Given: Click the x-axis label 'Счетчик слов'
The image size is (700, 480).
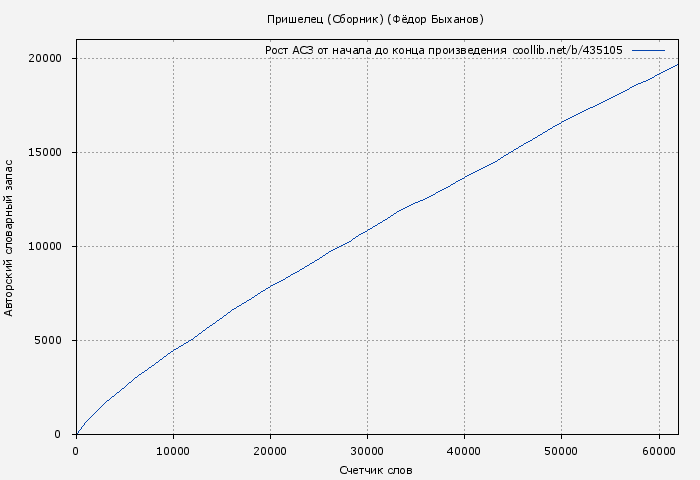Looking at the screenshot, I should [376, 469].
